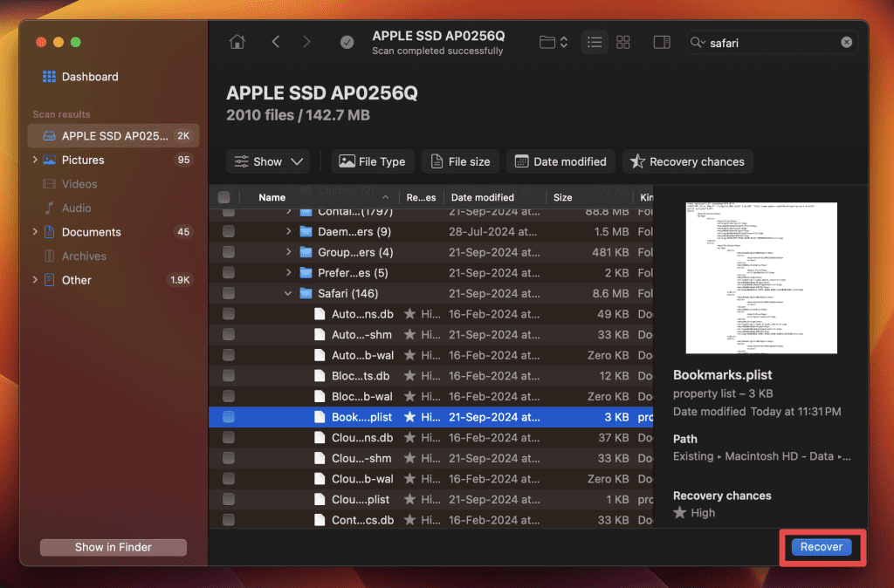894x588 pixels.
Task: Check the Auto...ns.db file checkbox
Action: click(x=229, y=313)
